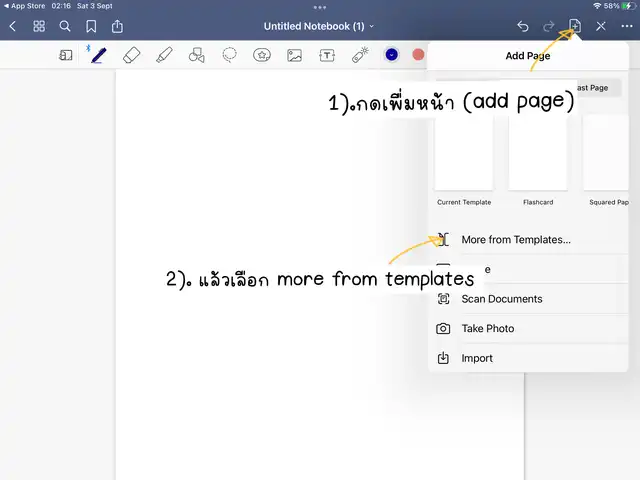This screenshot has width=640, height=480.
Task: Bookmark the current page
Action: [91, 26]
